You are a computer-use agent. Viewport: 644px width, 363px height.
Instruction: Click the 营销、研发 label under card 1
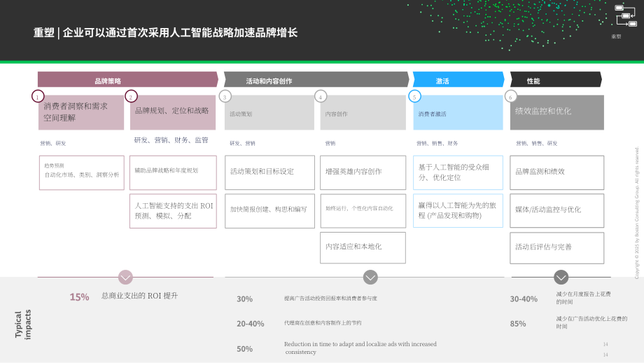tap(53, 144)
